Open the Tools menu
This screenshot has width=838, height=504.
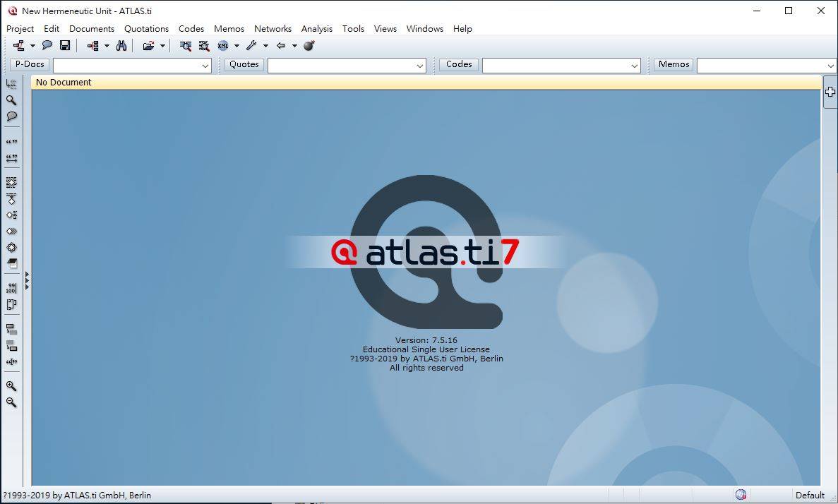click(353, 29)
